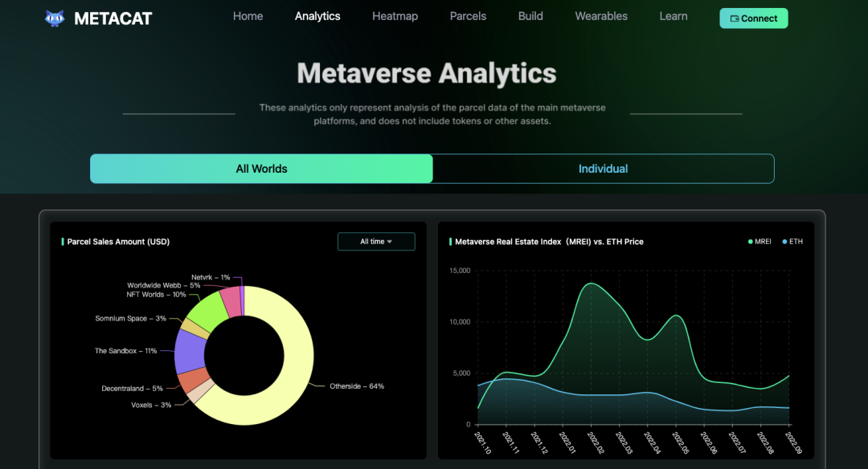Click the Worldwide Webb pink slice
868x469 pixels.
[231, 301]
